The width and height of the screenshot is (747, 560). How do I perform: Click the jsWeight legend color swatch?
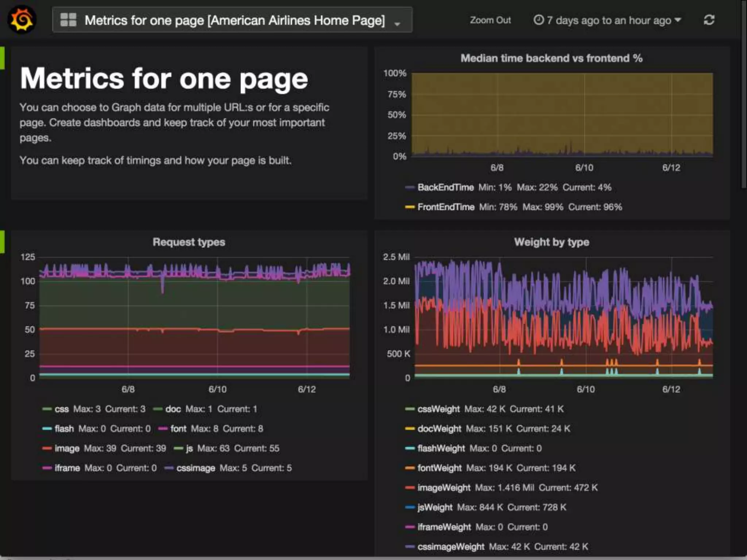[x=410, y=507]
